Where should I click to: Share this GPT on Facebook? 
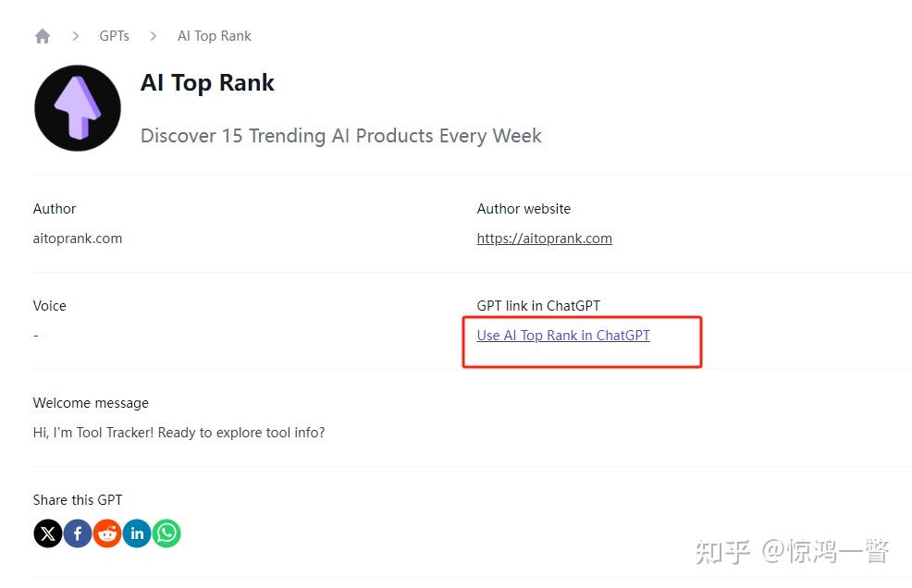pos(78,533)
